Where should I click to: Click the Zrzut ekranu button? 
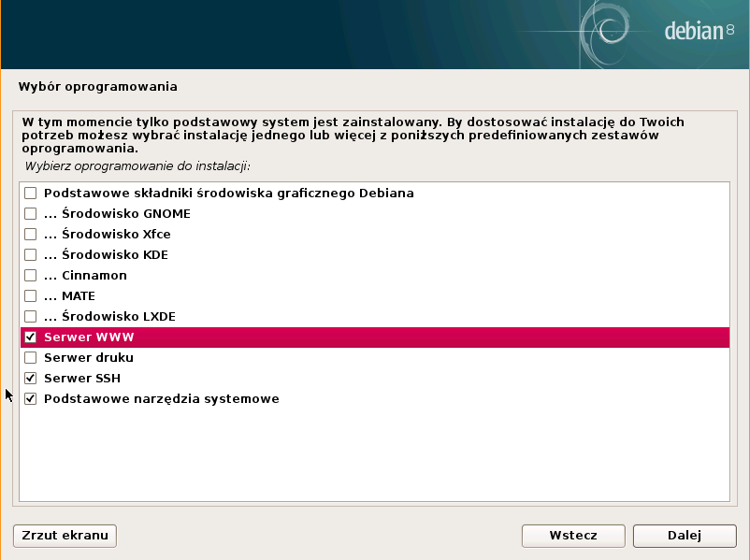click(x=65, y=536)
